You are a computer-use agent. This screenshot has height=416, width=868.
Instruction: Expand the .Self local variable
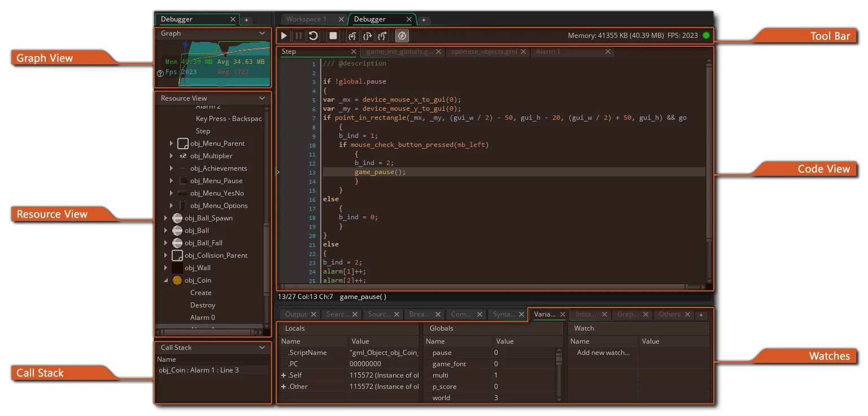pyautogui.click(x=283, y=375)
